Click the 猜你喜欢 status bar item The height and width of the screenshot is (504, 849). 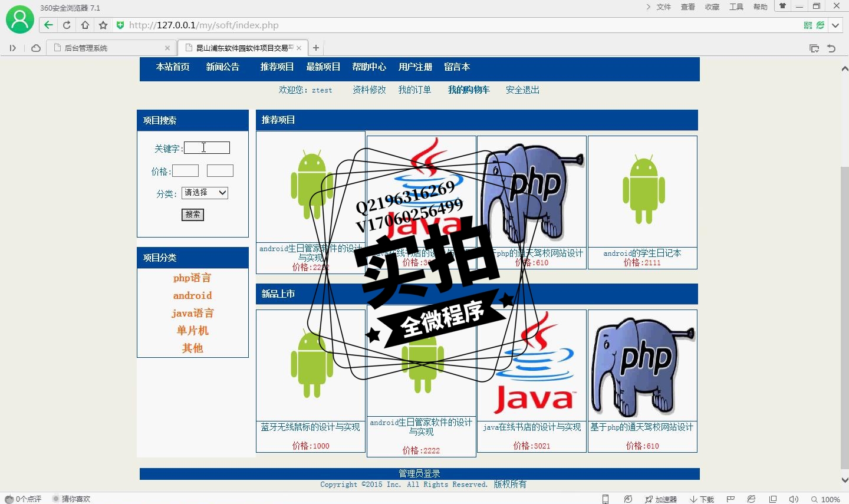pos(71,499)
